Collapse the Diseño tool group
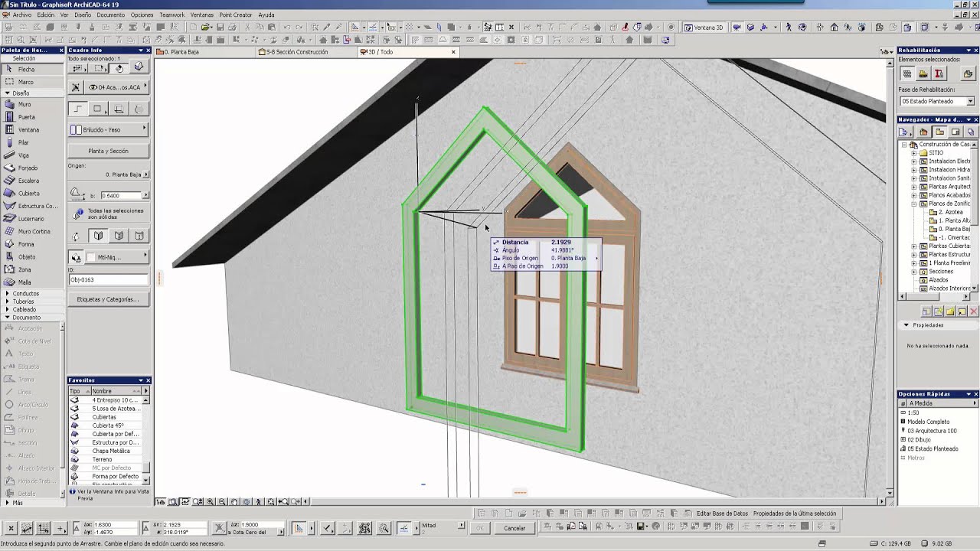This screenshot has width=980, height=551. tap(7, 93)
